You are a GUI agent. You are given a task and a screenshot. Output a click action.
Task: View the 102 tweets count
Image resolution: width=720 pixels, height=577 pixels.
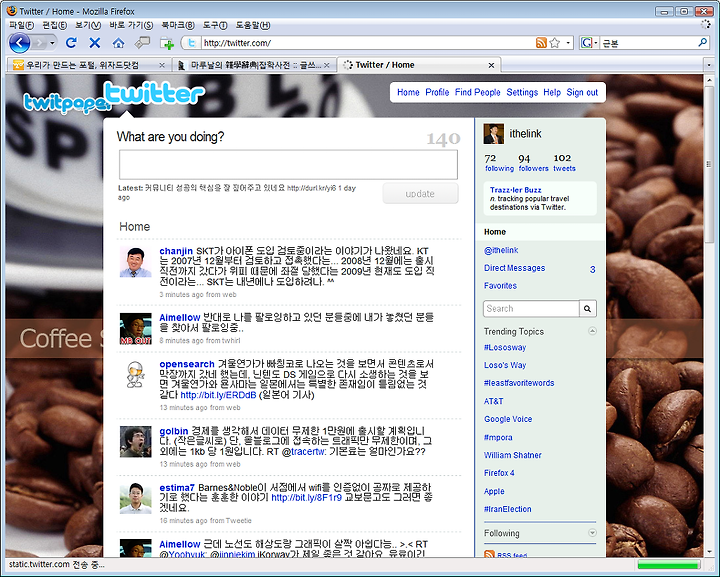point(564,163)
